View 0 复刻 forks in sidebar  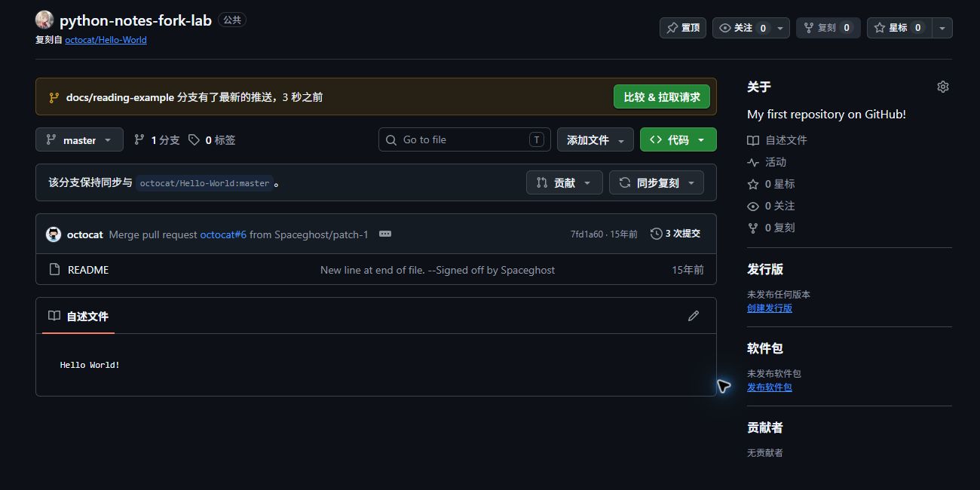coord(779,228)
